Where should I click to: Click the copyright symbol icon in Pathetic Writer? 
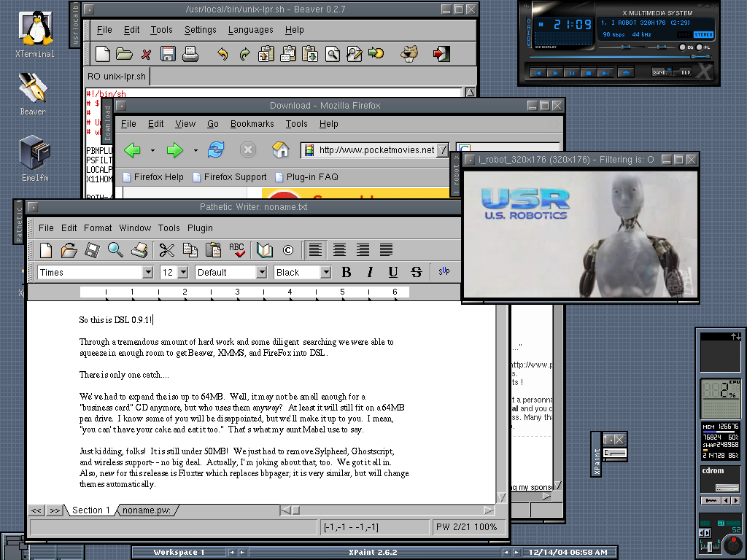287,250
